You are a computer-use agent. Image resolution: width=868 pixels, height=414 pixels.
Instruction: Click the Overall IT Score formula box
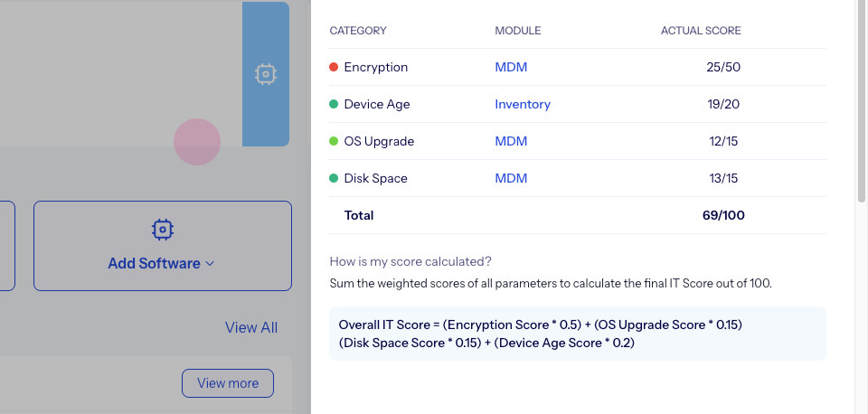coord(577,334)
